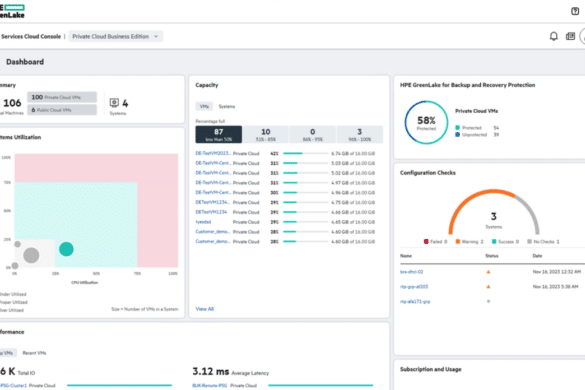Screen dimensions: 585x390
Task: Click the teal Success legend square
Action: click(494, 241)
